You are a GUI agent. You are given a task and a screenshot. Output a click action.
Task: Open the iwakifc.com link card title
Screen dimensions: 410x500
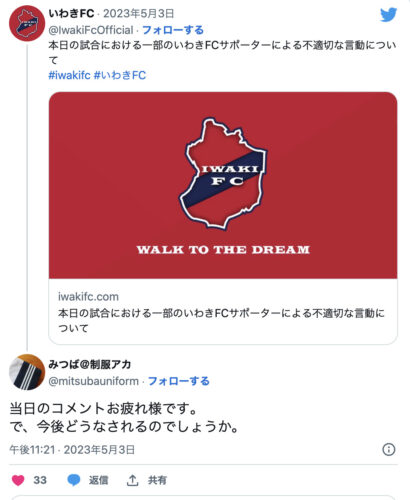click(x=221, y=320)
